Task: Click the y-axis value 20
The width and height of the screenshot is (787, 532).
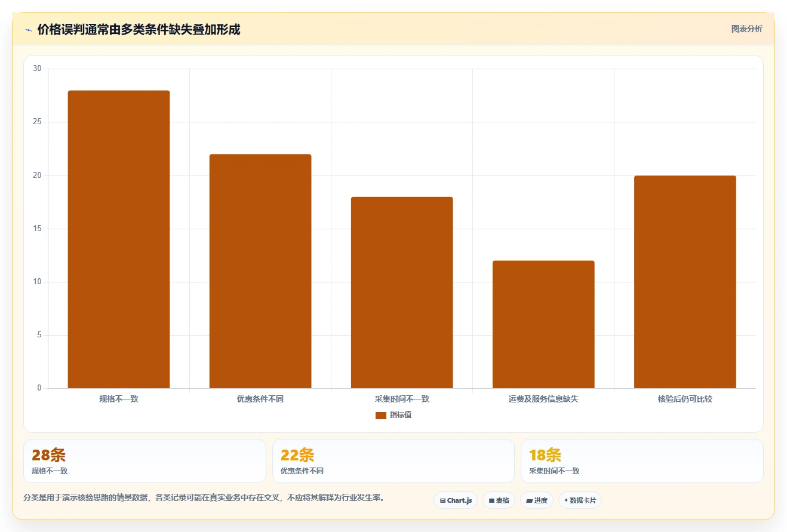Action: (x=37, y=176)
